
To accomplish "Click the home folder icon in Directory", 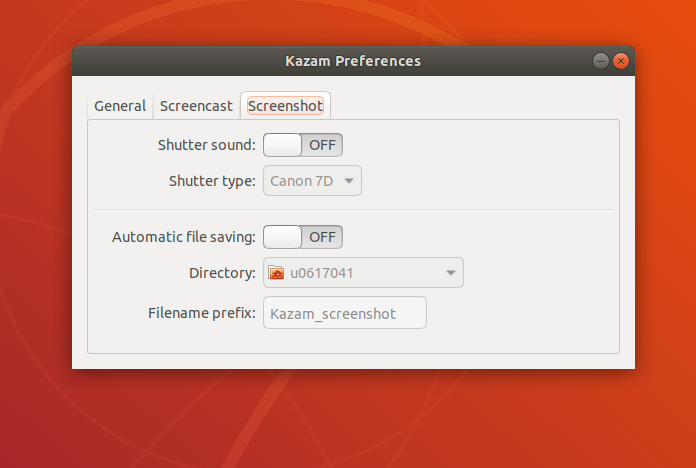I will (x=277, y=272).
